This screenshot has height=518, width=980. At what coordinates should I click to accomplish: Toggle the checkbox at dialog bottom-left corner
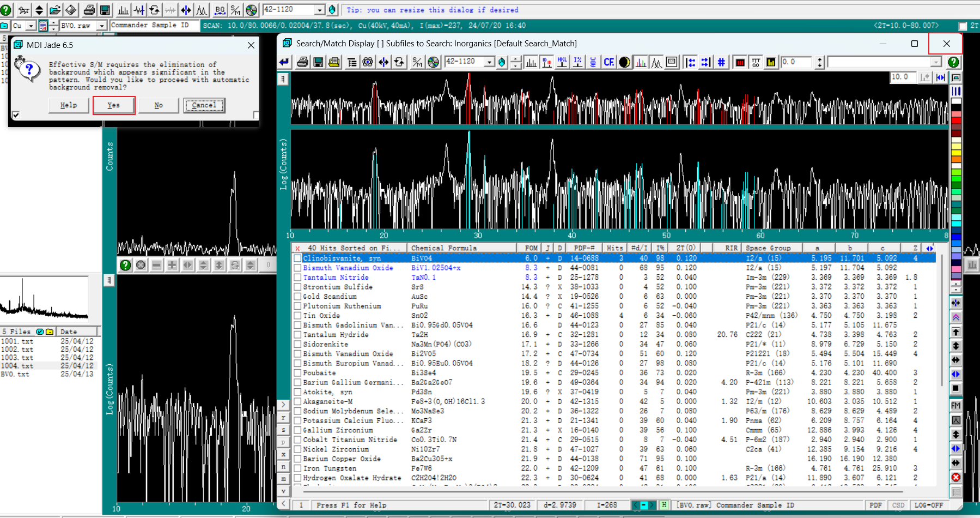(x=16, y=115)
